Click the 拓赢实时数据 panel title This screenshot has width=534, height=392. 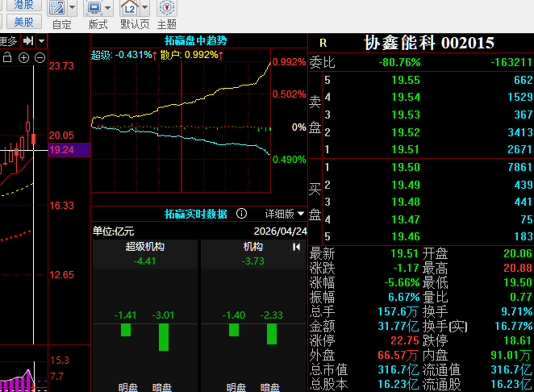click(x=196, y=214)
